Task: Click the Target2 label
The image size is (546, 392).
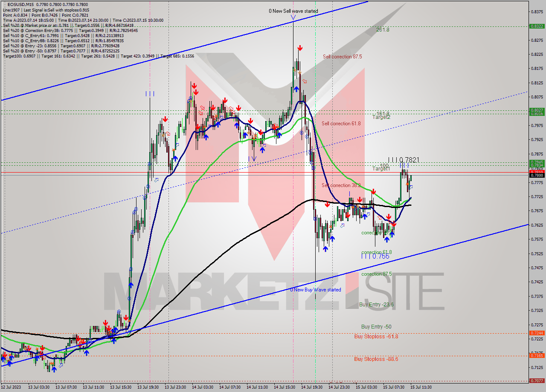Action: 381,117
